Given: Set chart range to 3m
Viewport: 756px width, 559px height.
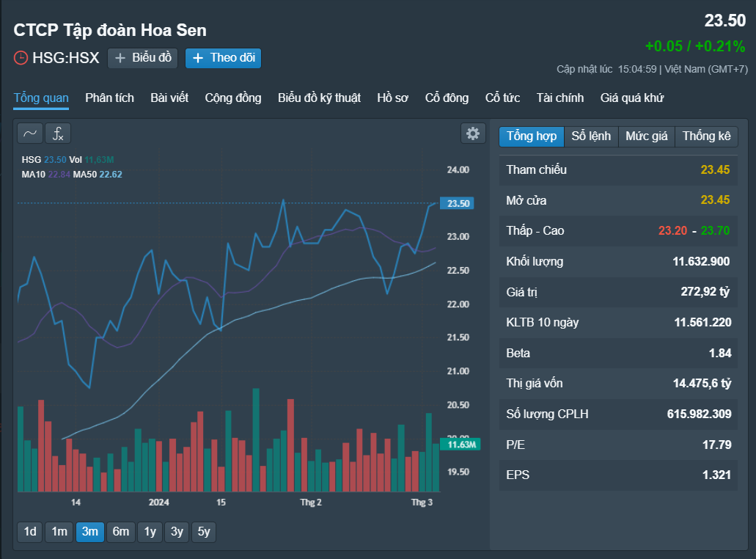Looking at the screenshot, I should pyautogui.click(x=89, y=532).
